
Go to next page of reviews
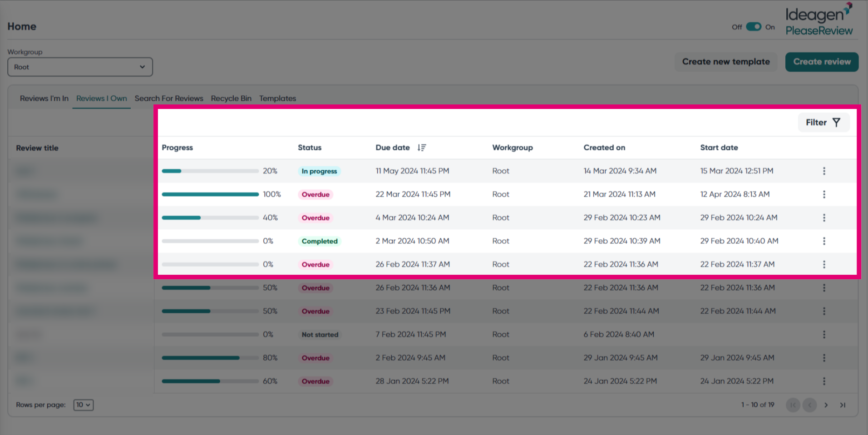(x=826, y=405)
